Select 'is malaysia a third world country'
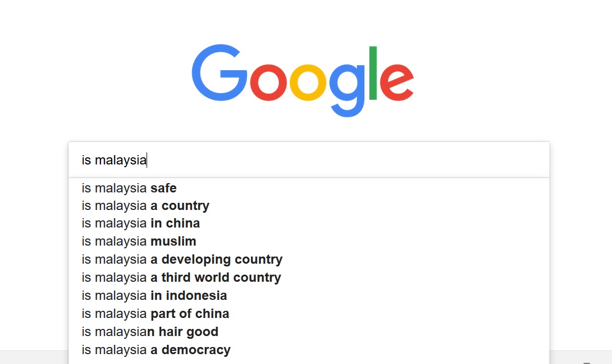 click(x=308, y=277)
